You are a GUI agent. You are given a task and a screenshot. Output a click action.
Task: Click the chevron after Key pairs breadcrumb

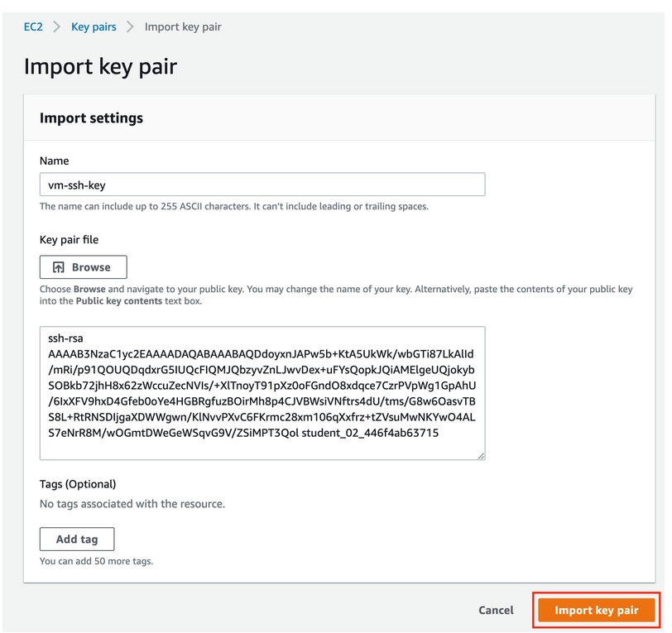click(130, 27)
